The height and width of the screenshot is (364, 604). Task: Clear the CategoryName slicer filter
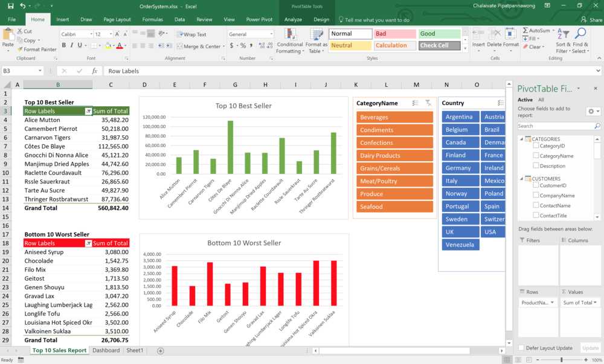pyautogui.click(x=430, y=103)
